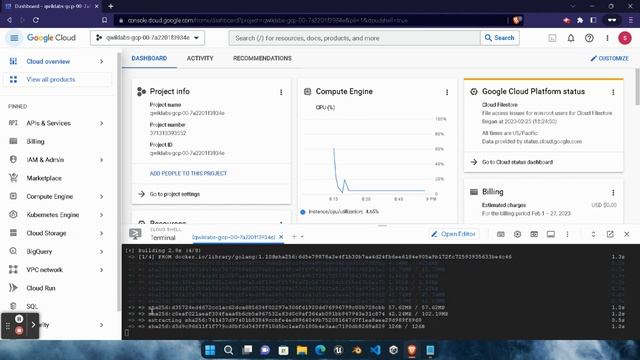Open Platform status card options menu
The width and height of the screenshot is (640, 360).
coord(613,92)
